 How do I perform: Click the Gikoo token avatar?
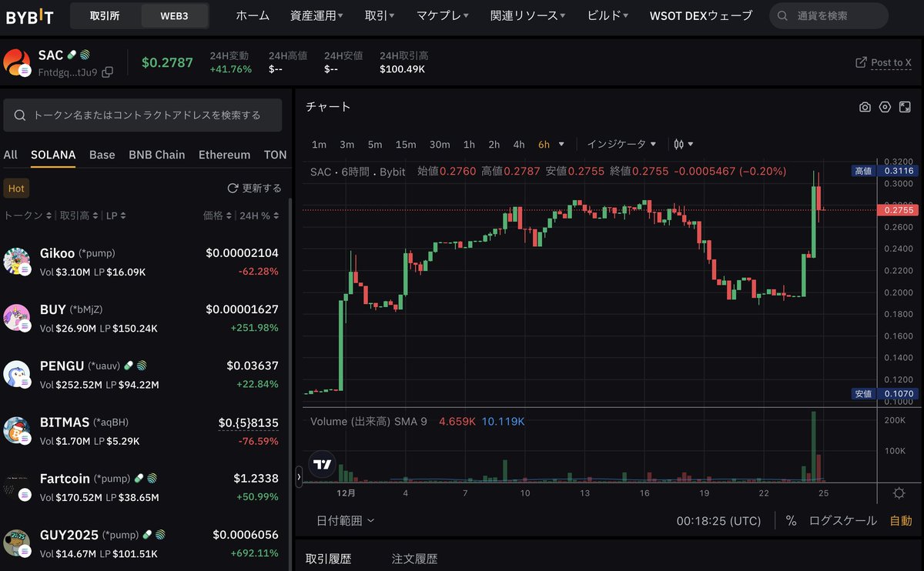(x=16, y=261)
